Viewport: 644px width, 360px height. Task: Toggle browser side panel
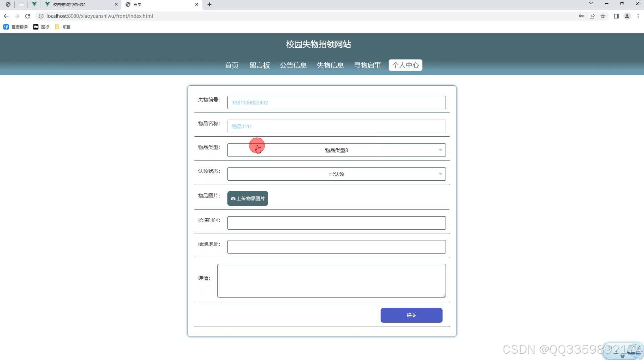coord(616,16)
